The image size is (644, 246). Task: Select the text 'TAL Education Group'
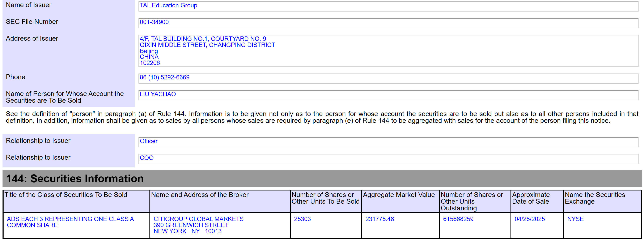pyautogui.click(x=169, y=5)
